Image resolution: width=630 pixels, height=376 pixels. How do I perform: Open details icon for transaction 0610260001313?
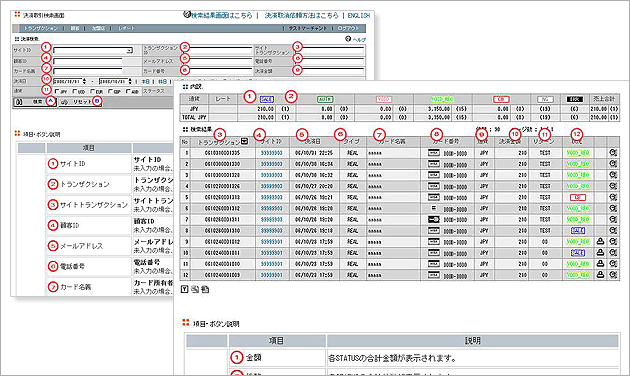point(613,197)
